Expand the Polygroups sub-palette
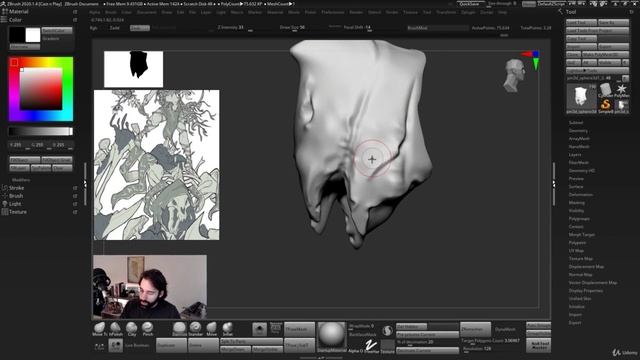The image size is (640, 360). [x=579, y=219]
